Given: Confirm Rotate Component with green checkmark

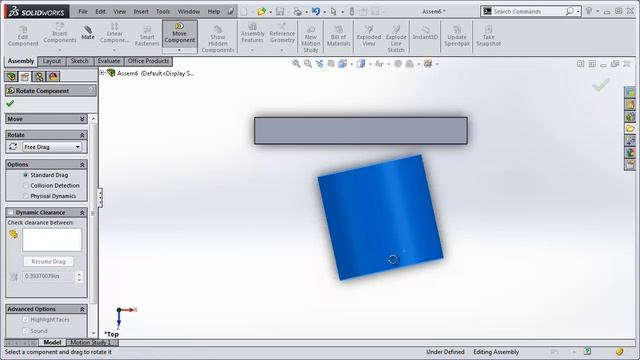Looking at the screenshot, I should tap(10, 104).
